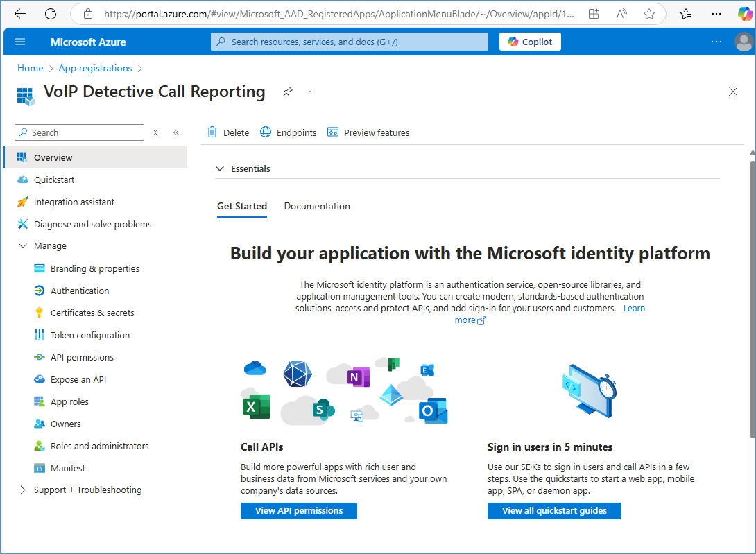Click the Search resources, services, and docs box
Screen dimensions: 756x554
(x=350, y=42)
